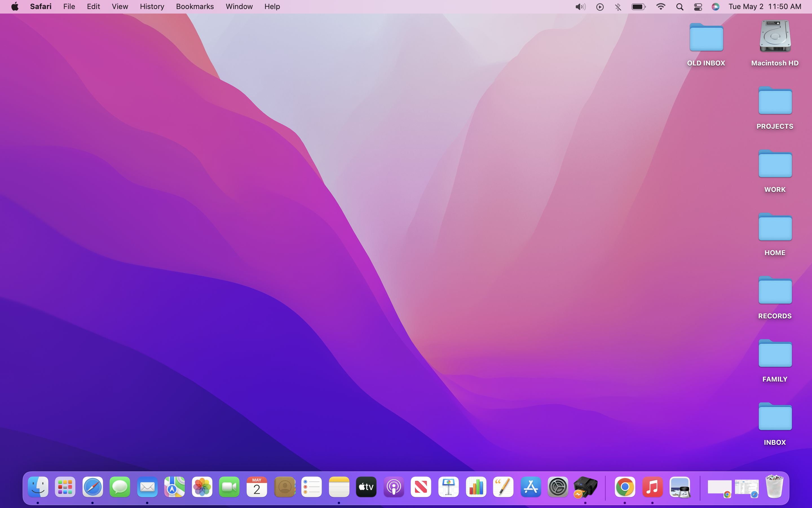
Task: Open the App Store
Action: pos(531,487)
